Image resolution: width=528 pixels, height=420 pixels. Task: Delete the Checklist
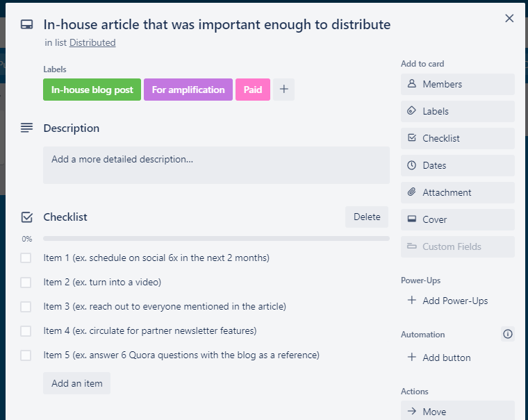[367, 217]
